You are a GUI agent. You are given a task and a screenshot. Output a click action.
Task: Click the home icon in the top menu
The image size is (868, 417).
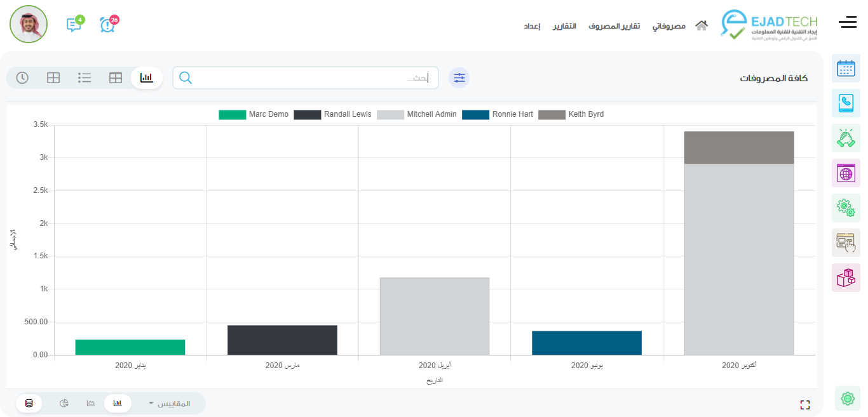point(701,26)
